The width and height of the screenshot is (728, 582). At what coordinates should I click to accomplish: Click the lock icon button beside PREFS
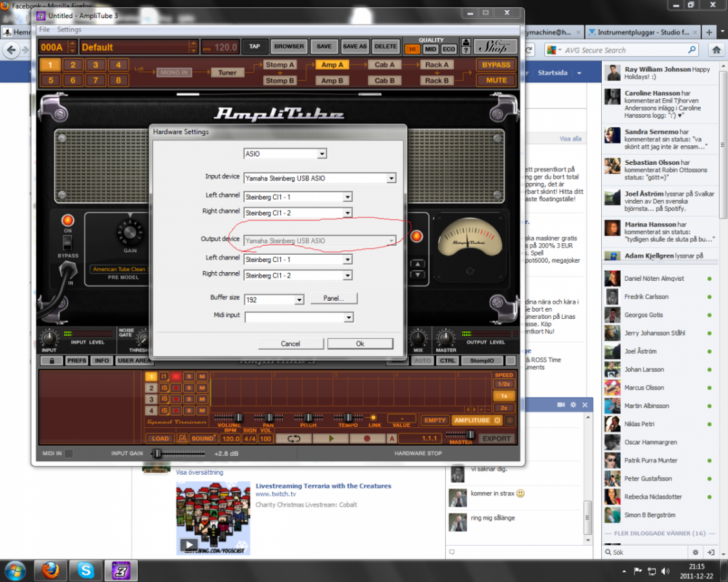[52, 361]
